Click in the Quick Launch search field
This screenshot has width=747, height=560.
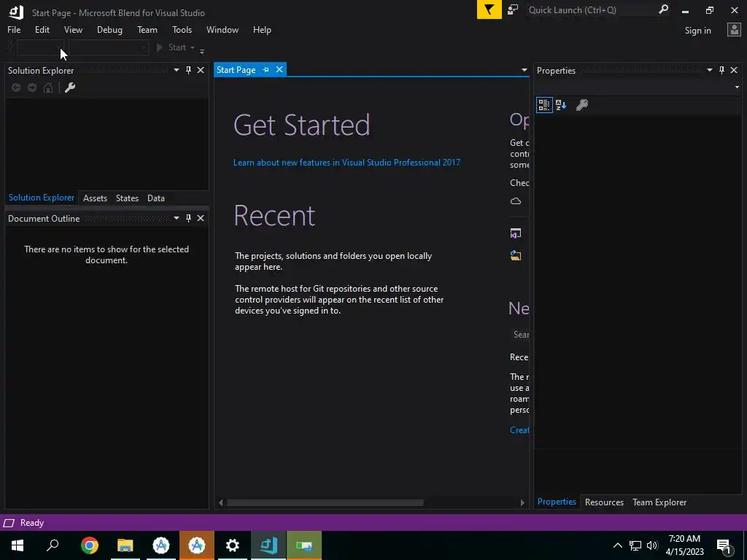(591, 10)
